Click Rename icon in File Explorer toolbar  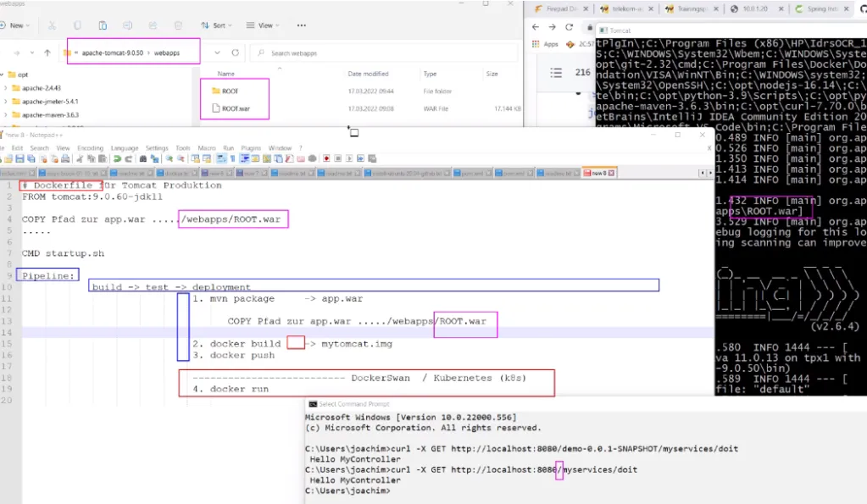128,25
